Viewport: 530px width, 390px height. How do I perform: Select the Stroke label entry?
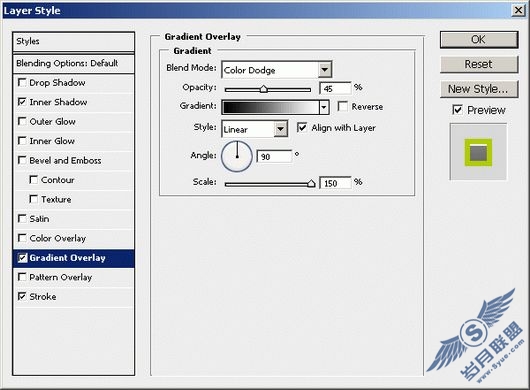click(x=43, y=297)
